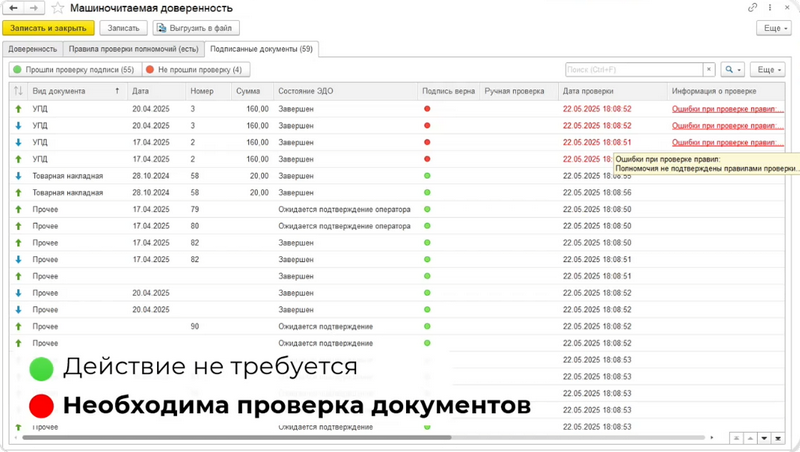800x452 pixels.
Task: Open first 'Ошибки при проверке правил' link
Action: point(725,109)
